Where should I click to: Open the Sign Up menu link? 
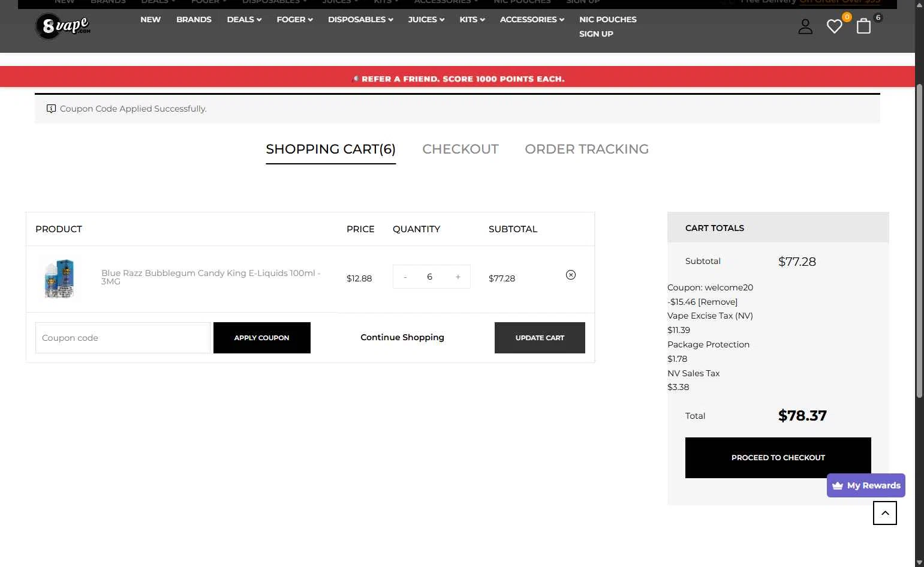(596, 34)
